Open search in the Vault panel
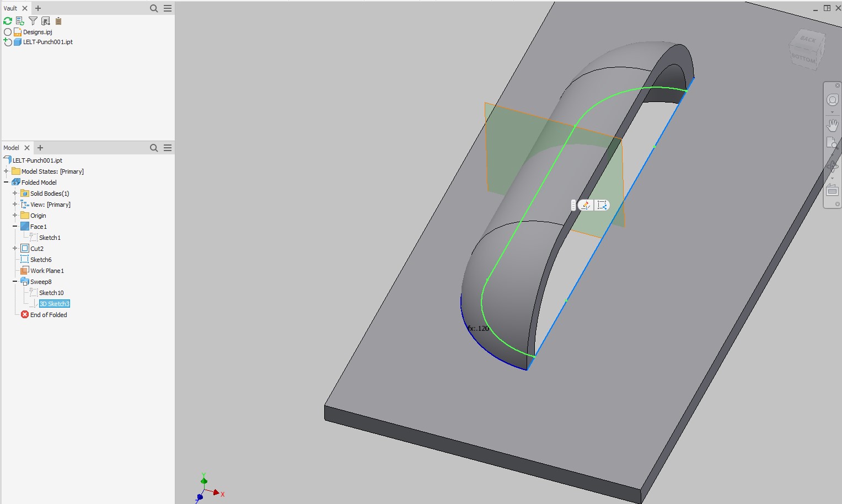Viewport: 842px width, 504px height. click(x=153, y=8)
